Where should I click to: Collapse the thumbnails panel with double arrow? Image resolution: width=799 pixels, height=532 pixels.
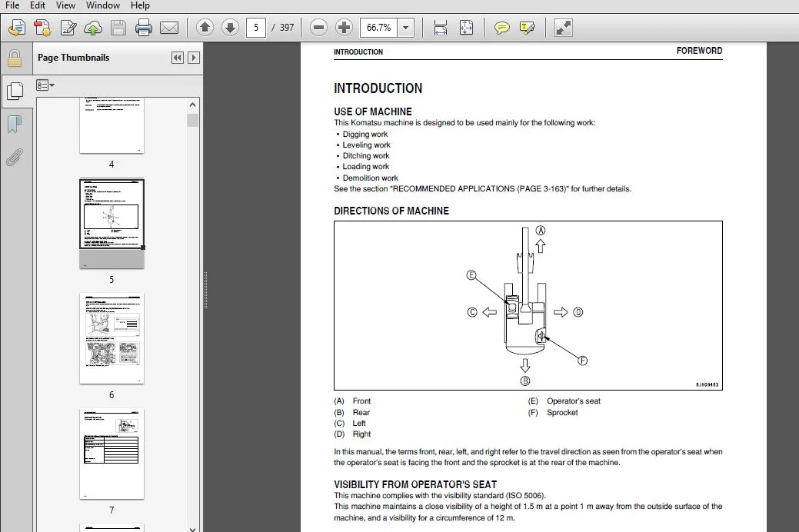(178, 58)
